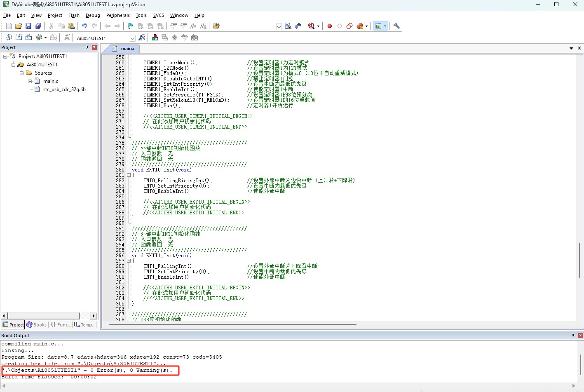The width and height of the screenshot is (584, 392).
Task: Switch to the Books tab
Action: tap(37, 325)
